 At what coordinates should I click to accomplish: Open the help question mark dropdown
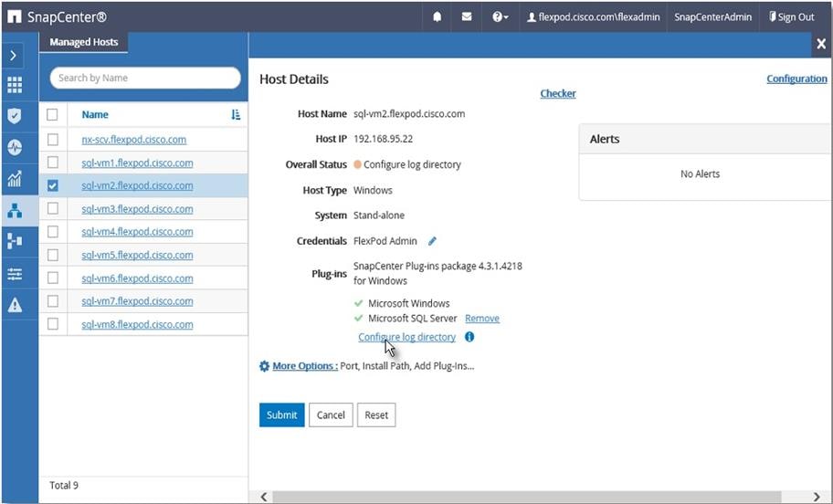(x=500, y=17)
